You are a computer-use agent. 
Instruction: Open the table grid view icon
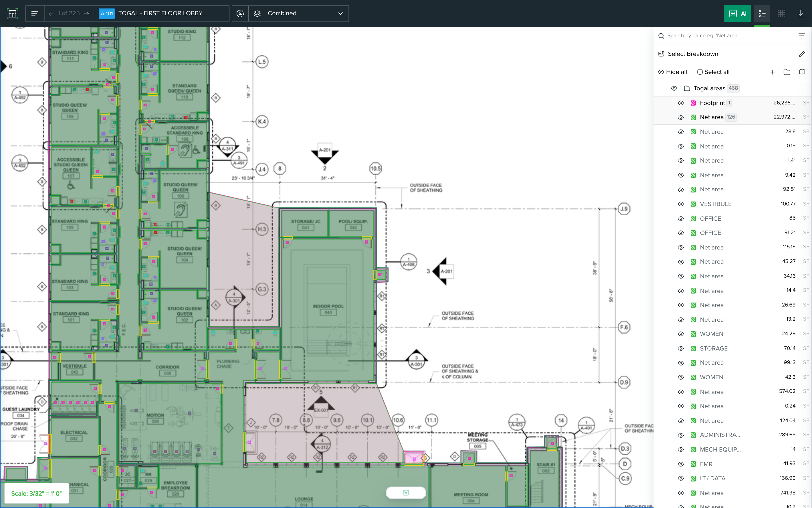point(782,14)
